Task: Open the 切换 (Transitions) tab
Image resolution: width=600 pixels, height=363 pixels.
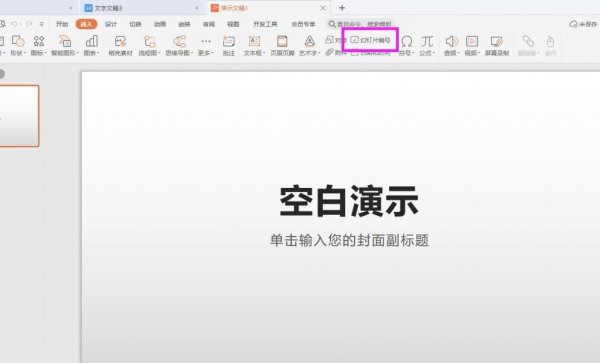Action: (135, 24)
